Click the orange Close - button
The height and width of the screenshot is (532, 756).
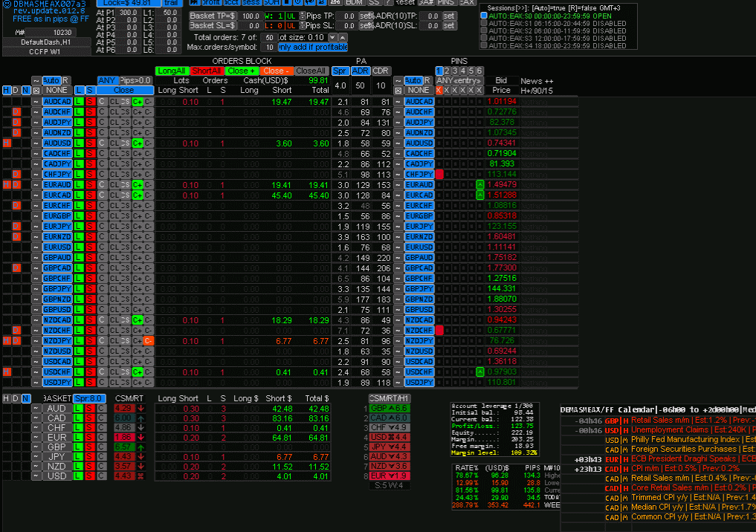[x=277, y=71]
